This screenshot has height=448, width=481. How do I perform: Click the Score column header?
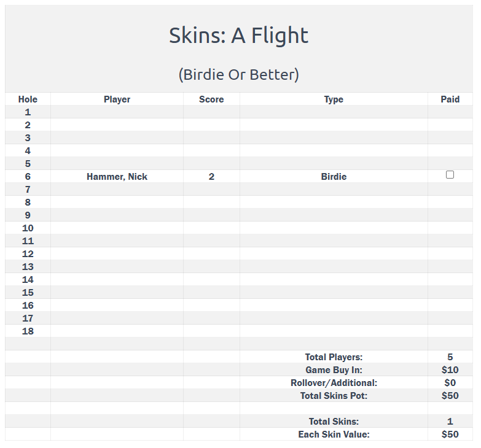pyautogui.click(x=211, y=99)
